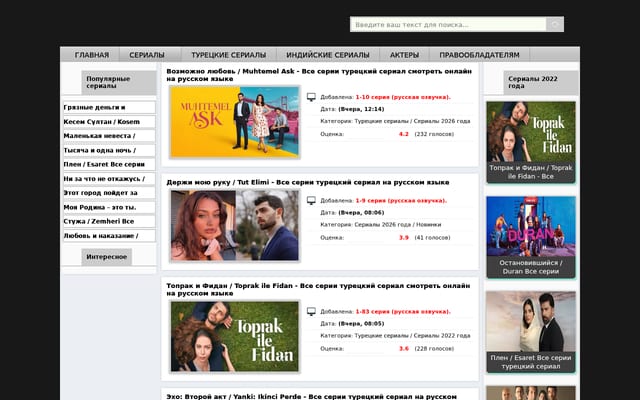Open the ПРАВООБЛАДАТЕЛЯМ page

click(479, 55)
